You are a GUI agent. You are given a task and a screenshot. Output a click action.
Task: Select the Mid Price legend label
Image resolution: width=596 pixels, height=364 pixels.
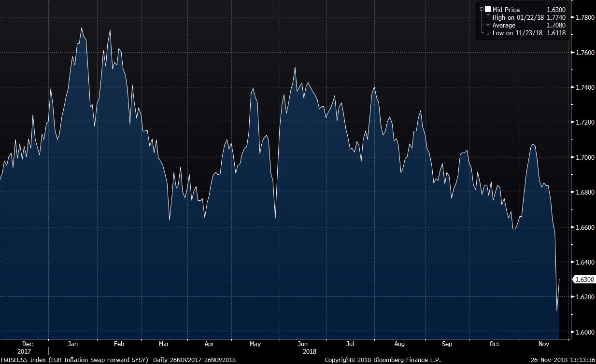tap(506, 10)
